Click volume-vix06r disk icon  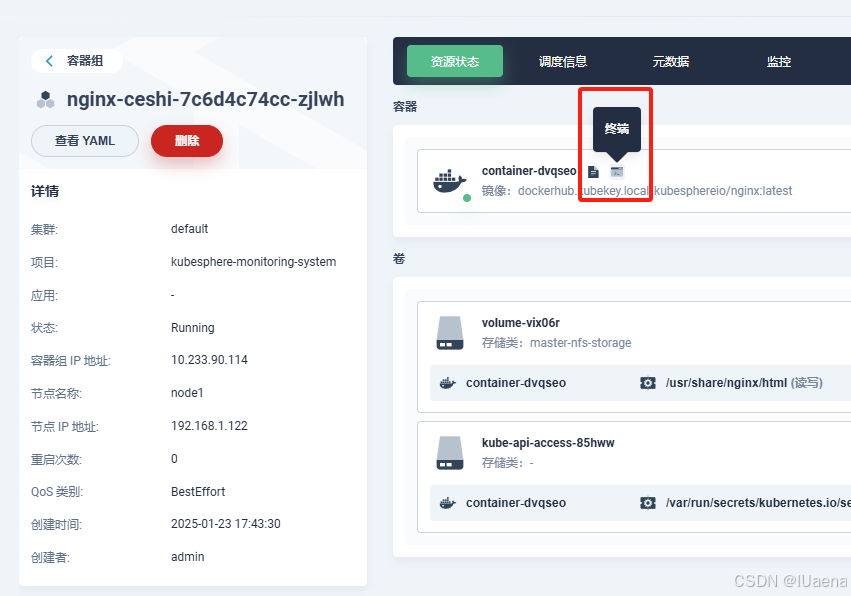(450, 333)
